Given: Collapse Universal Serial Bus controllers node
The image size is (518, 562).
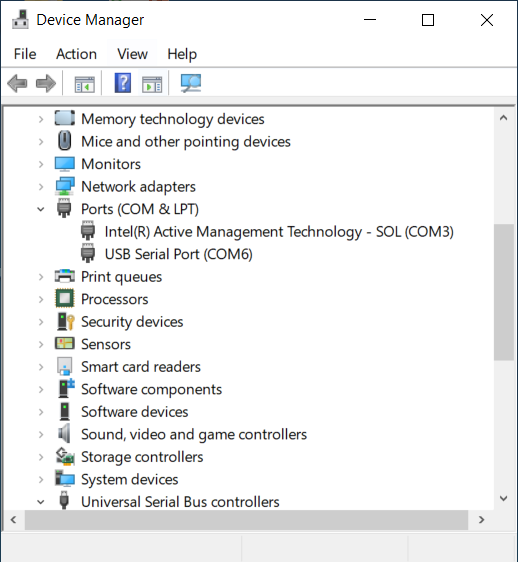Looking at the screenshot, I should click(41, 502).
